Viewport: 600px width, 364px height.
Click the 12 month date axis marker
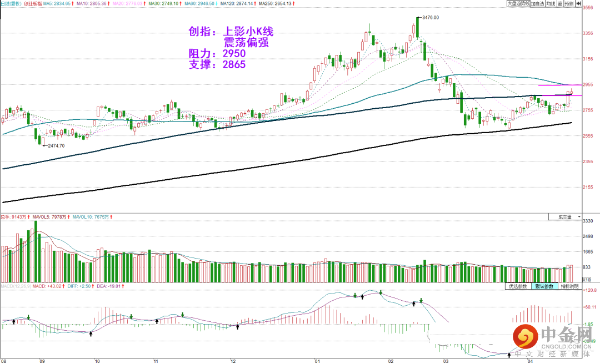tap(233, 361)
